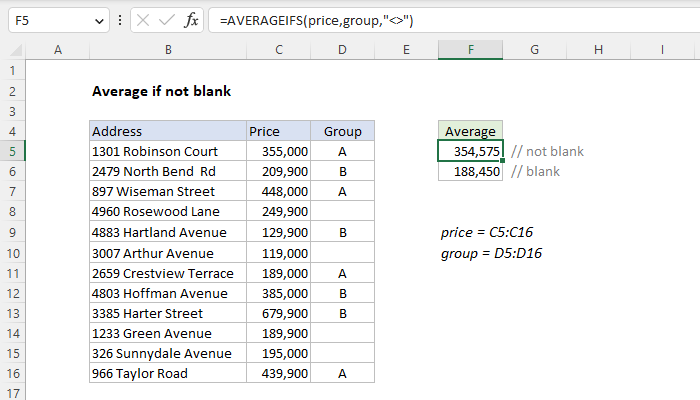The height and width of the screenshot is (400, 700).
Task: Select Group cell for 1301 Robinson Court
Action: tap(342, 151)
